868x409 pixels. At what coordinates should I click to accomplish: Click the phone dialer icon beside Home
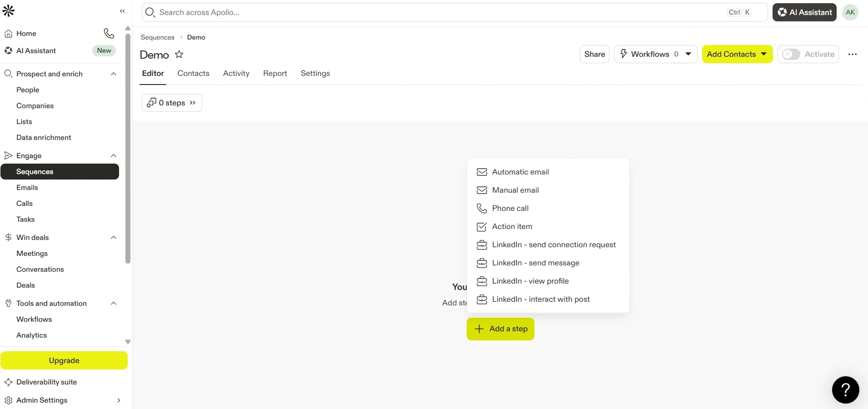coord(109,33)
